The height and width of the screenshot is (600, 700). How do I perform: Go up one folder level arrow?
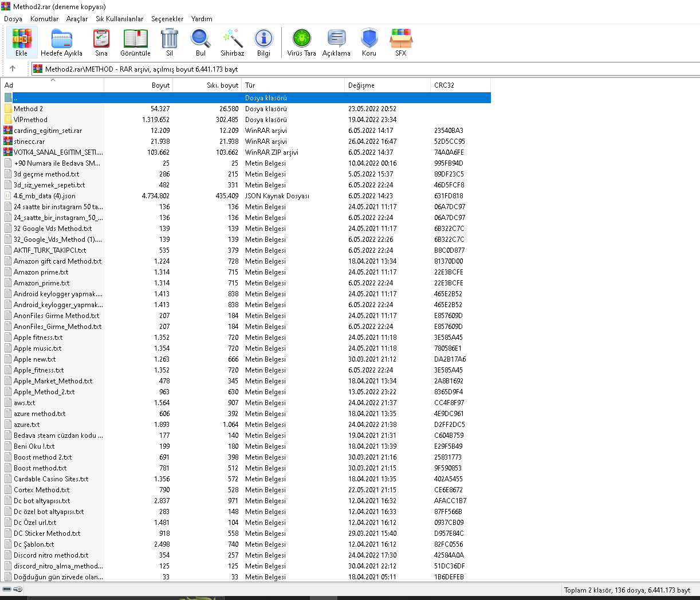(x=13, y=68)
